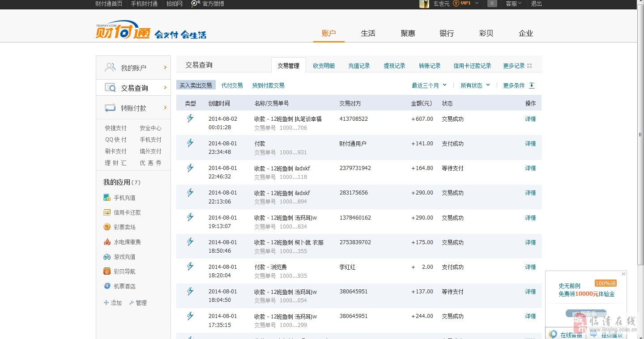Click the lottery store (彩票卖场) icon
The width and height of the screenshot is (644, 339).
coord(107,227)
